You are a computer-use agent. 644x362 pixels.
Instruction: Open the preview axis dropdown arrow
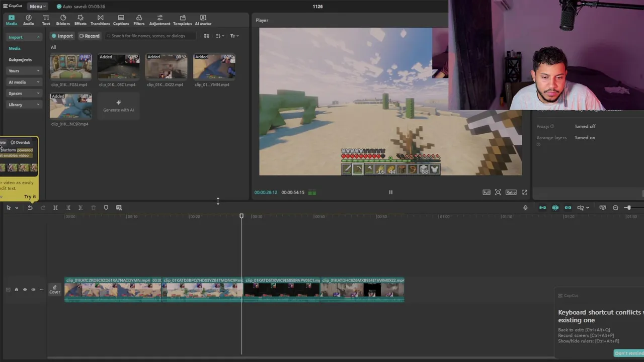click(588, 208)
